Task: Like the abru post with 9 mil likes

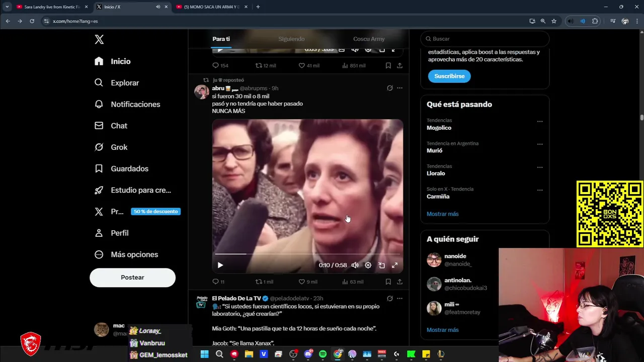Action: (308, 282)
